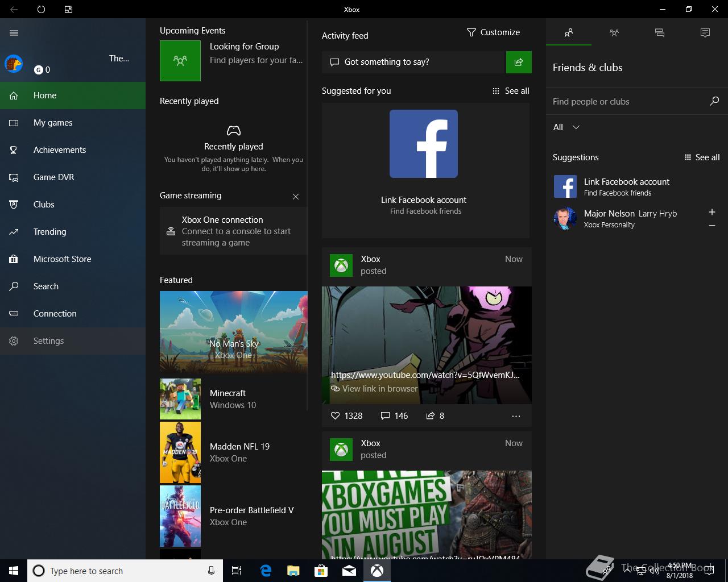This screenshot has width=728, height=582.
Task: Open Madden NFL 19 thumbnail
Action: pos(180,452)
